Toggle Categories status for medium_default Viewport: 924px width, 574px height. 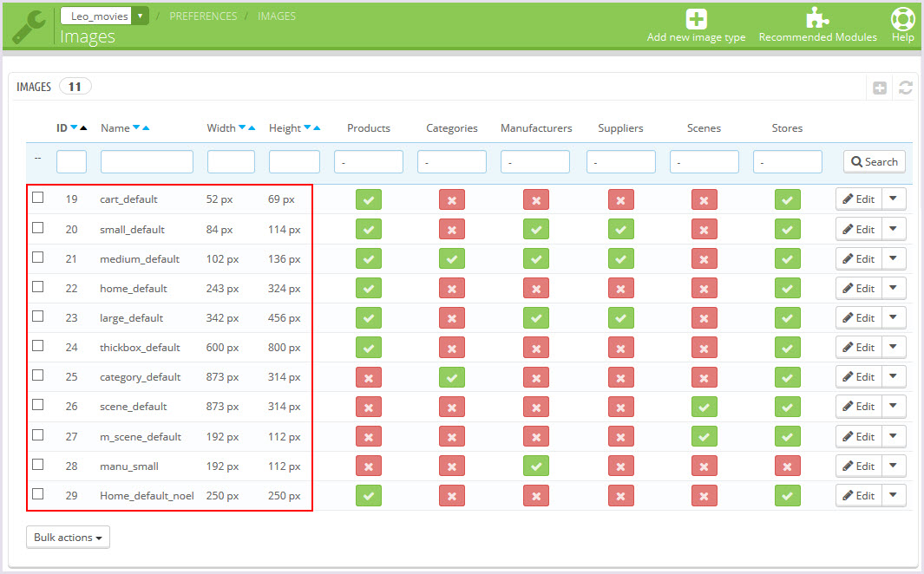pos(451,258)
